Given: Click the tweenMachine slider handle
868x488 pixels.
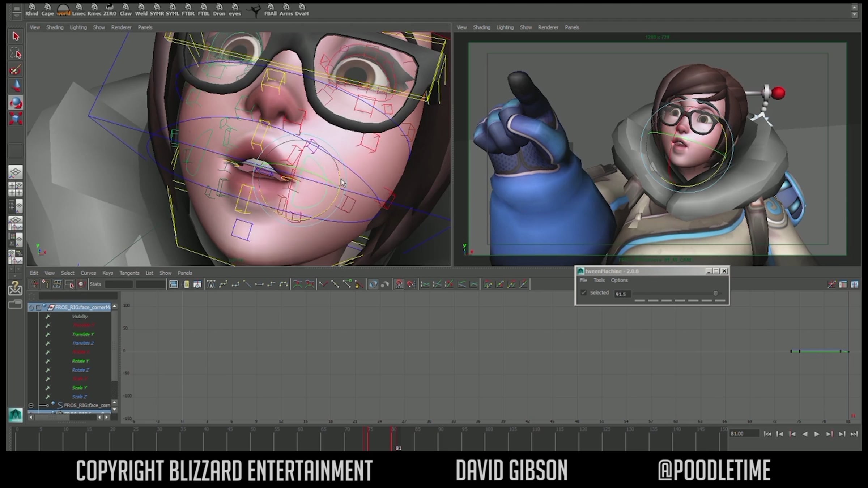Looking at the screenshot, I should click(x=715, y=293).
